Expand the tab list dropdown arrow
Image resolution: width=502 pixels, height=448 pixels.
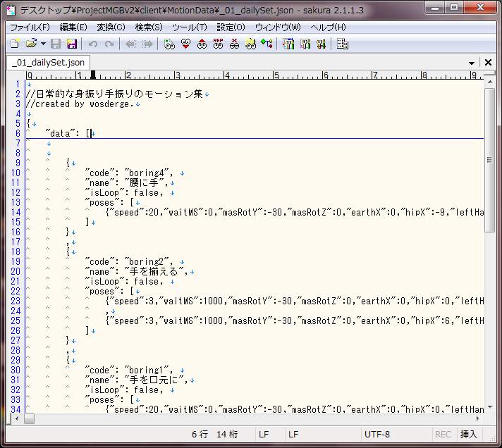[472, 63]
